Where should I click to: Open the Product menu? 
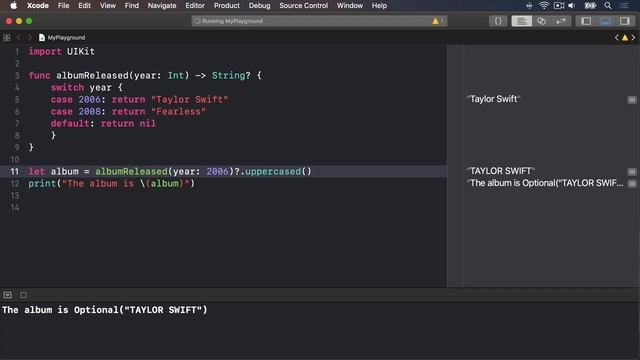(x=227, y=5)
